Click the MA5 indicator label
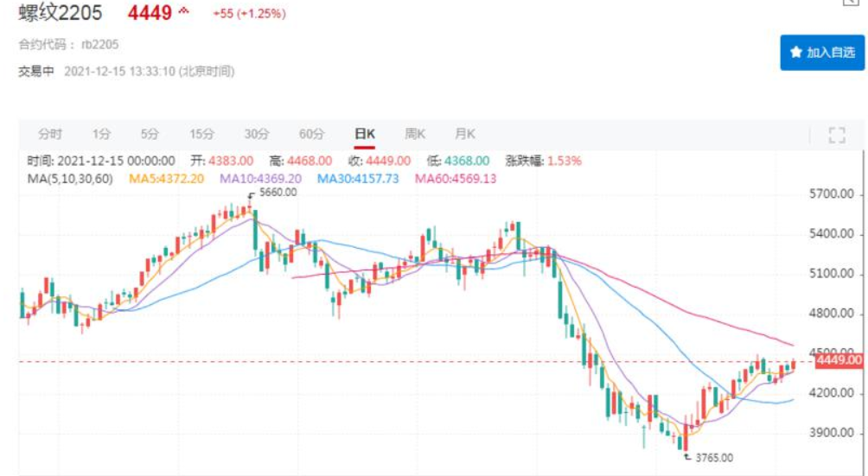This screenshot has height=476, width=868. point(166,178)
